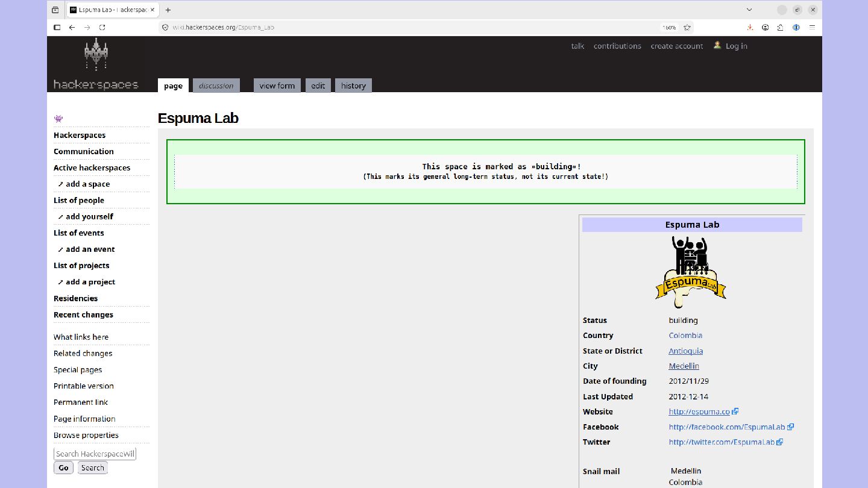Viewport: 868px width, 488px height.
Task: Open 'List of people' sidebar link
Action: [x=79, y=200]
